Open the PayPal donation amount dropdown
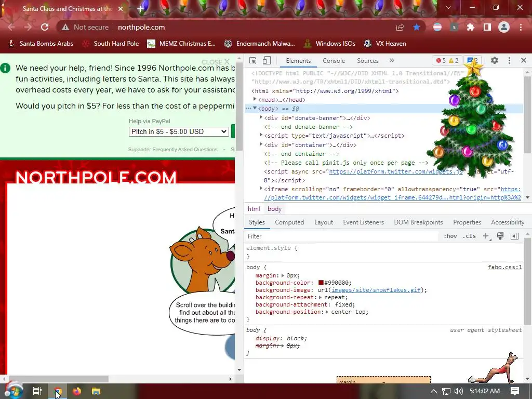Viewport: 532px width, 399px height. [179, 131]
